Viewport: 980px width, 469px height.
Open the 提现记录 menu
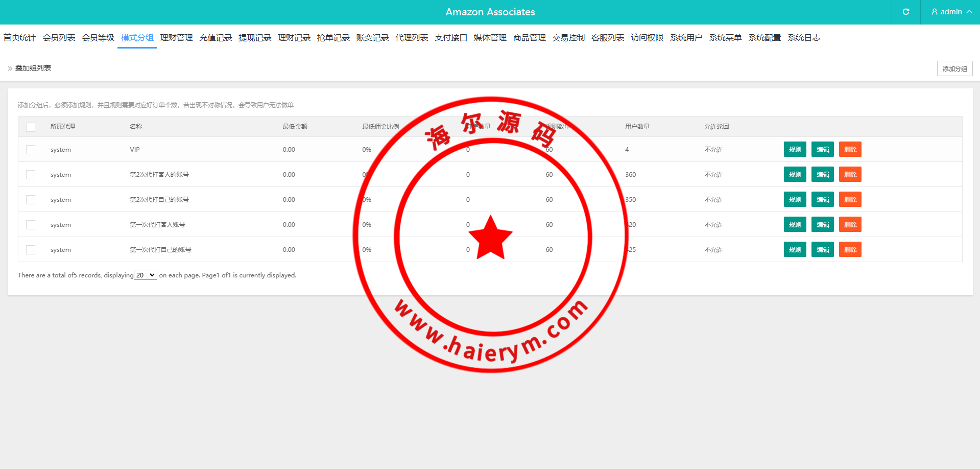click(255, 37)
